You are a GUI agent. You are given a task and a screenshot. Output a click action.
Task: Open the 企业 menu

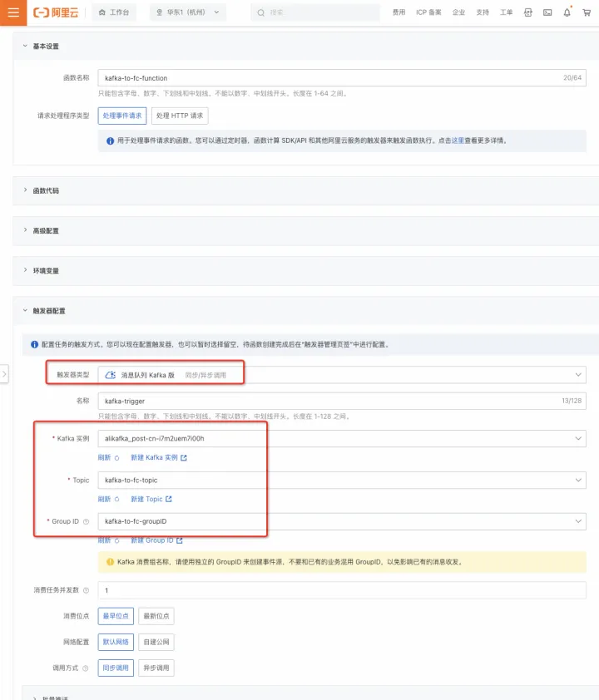tap(458, 12)
